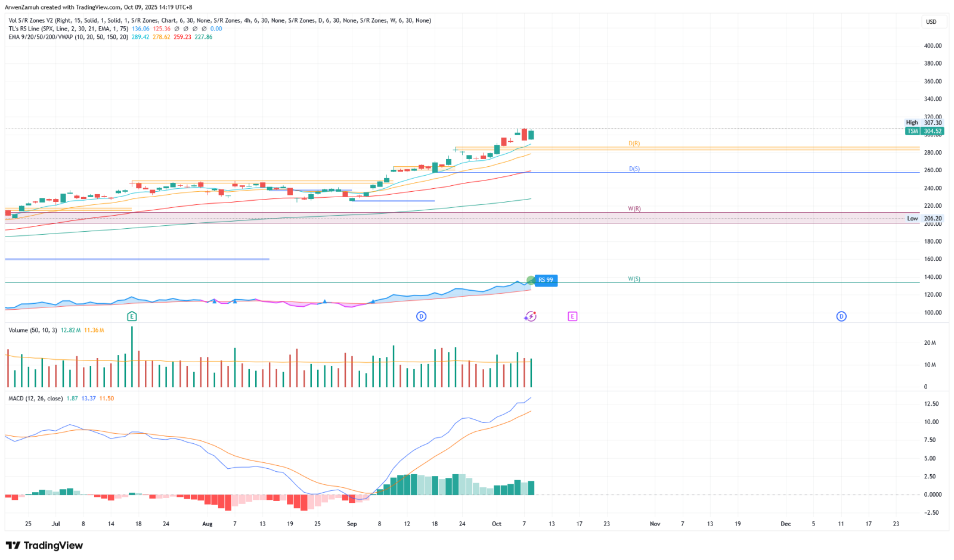Screen dimensions: 954x560
Task: Click the blue dividend D marker in December
Action: coord(841,316)
